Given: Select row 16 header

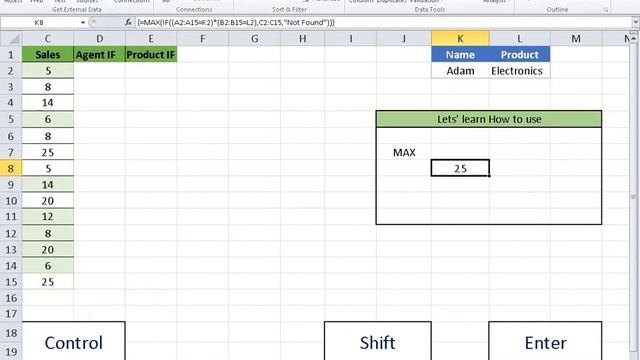Looking at the screenshot, I should pos(11,298).
